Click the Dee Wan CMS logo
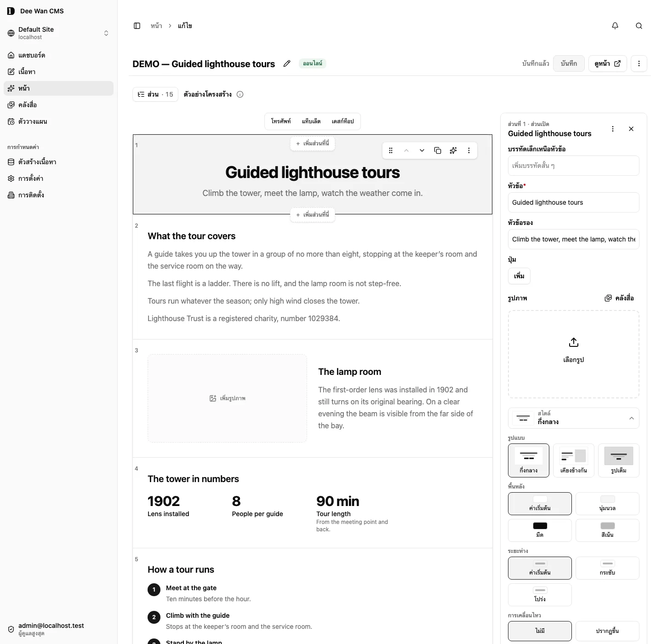 click(x=11, y=11)
